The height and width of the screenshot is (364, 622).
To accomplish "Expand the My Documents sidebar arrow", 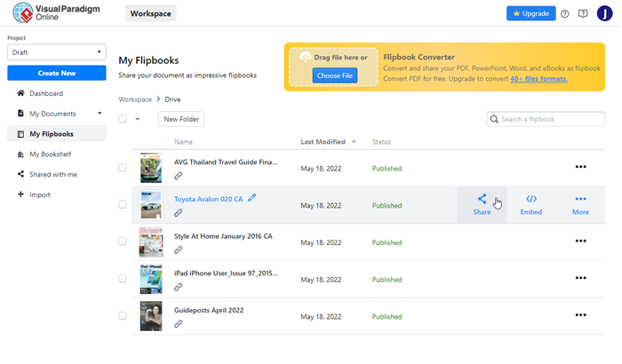I will (100, 114).
